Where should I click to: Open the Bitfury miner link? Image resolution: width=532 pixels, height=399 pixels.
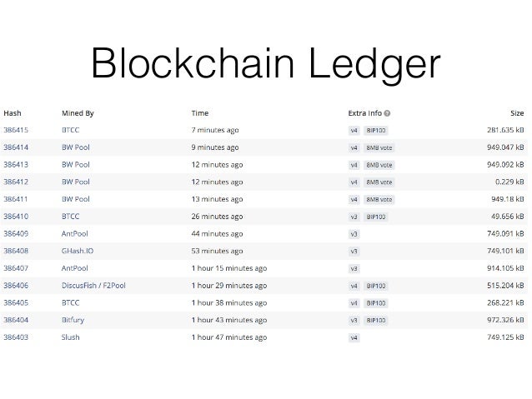click(x=73, y=320)
